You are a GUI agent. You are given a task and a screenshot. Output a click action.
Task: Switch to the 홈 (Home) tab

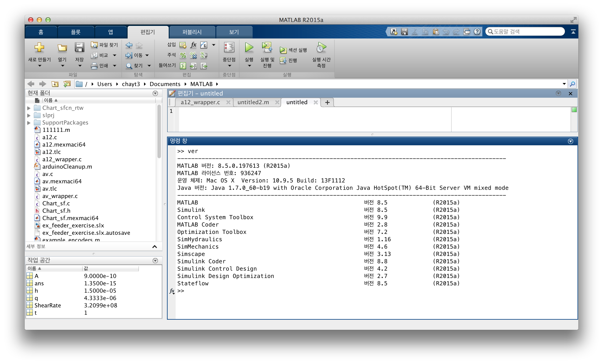[41, 32]
